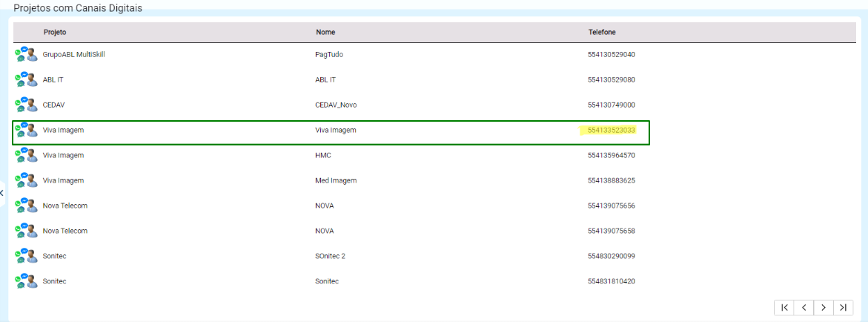This screenshot has height=322, width=868.
Task: Sort by the Projeto column header
Action: pos(55,32)
